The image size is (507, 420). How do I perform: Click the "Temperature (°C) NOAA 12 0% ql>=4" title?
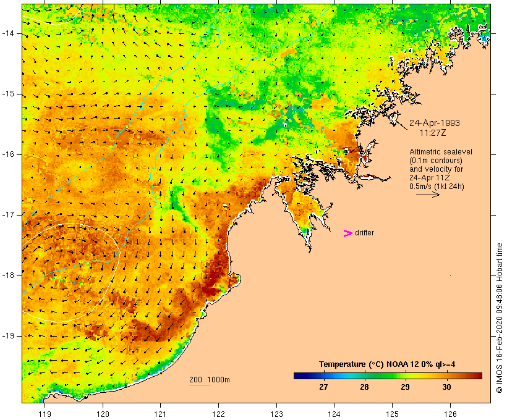[x=387, y=364]
